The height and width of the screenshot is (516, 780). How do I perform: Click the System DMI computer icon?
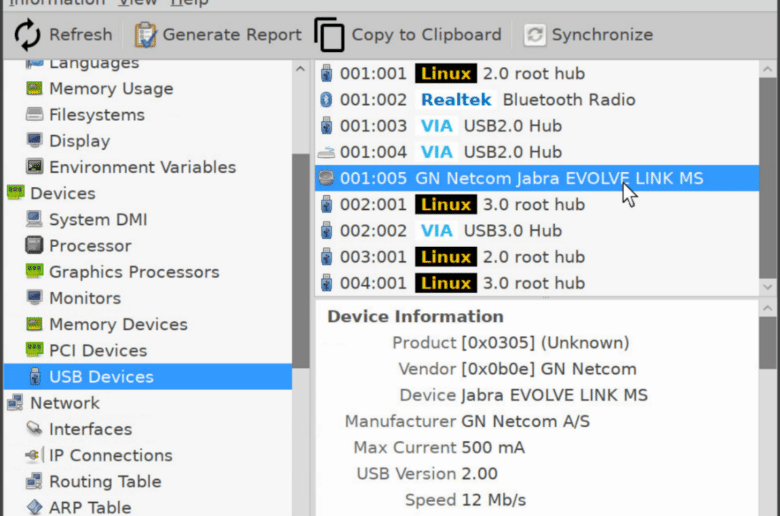click(x=34, y=219)
